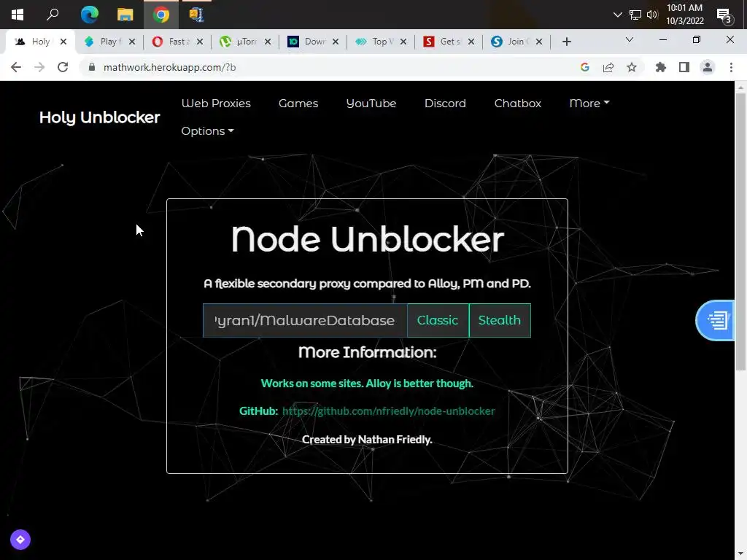Click the Google icon in address bar
Viewport: 747px width, 560px height.
tap(585, 67)
